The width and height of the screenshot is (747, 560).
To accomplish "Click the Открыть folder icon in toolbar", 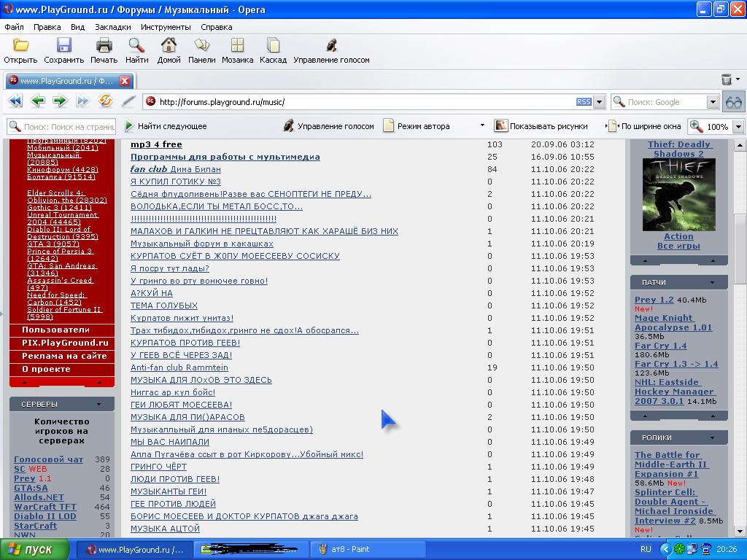I will [x=20, y=46].
